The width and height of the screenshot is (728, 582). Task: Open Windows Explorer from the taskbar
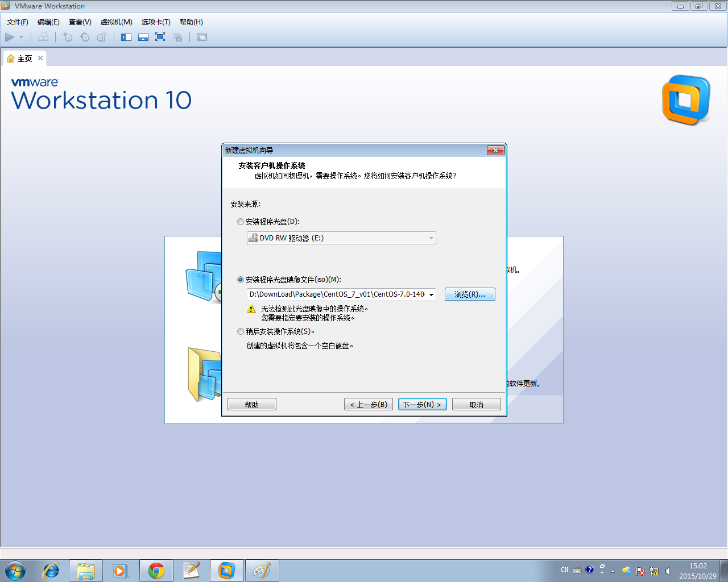(x=86, y=571)
